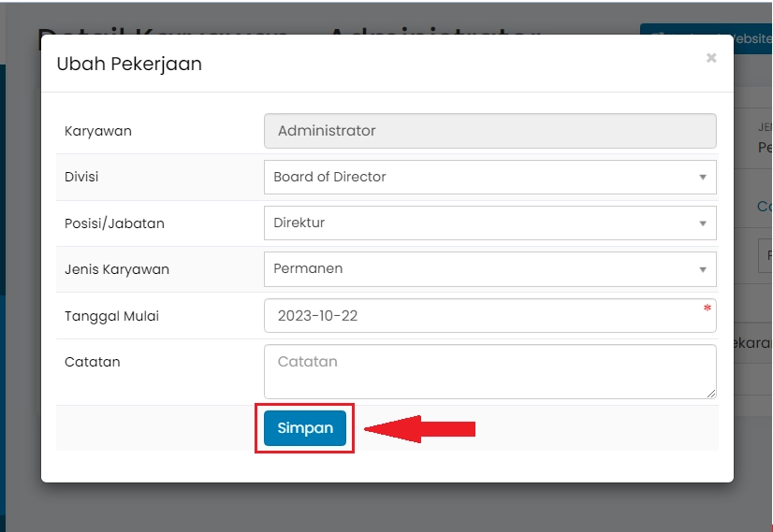
Task: Open the Divisi dropdown
Action: [x=489, y=177]
